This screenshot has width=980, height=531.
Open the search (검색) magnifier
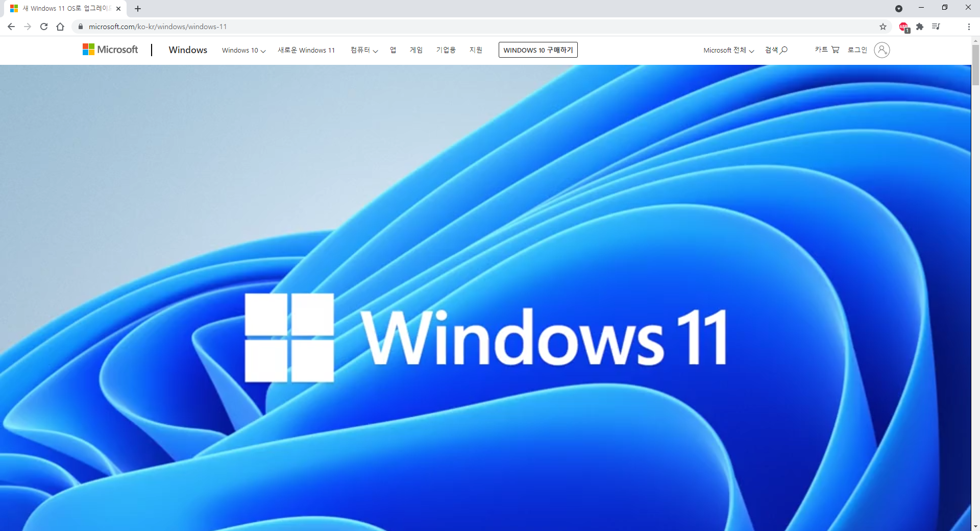[x=776, y=50]
